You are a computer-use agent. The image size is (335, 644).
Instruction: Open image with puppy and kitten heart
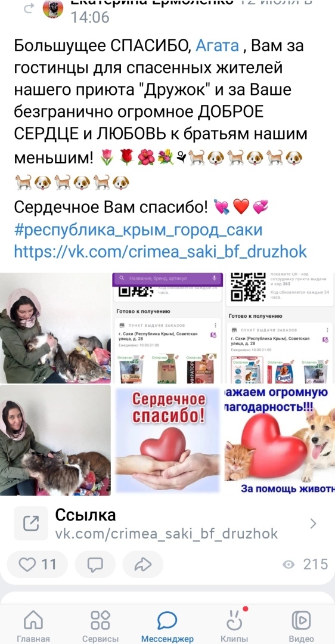pyautogui.click(x=280, y=440)
